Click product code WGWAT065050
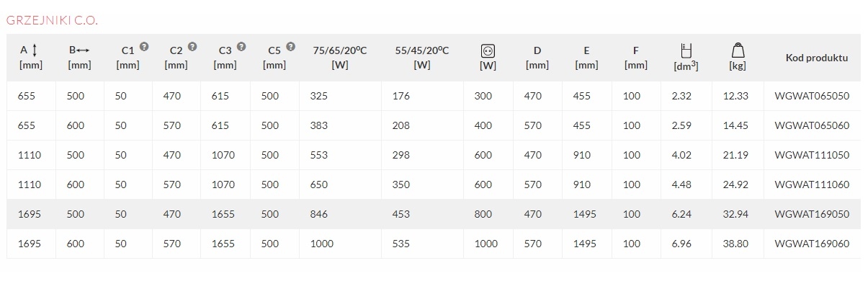 [x=812, y=96]
